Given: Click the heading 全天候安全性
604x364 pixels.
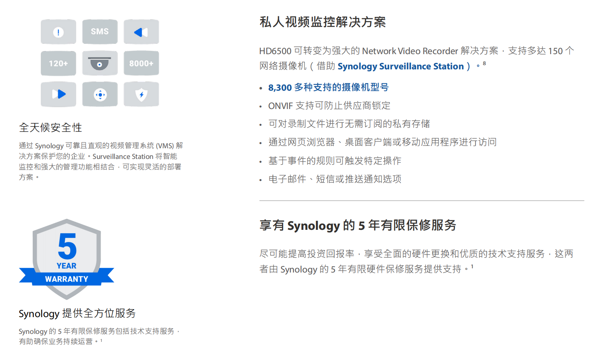Looking at the screenshot, I should click(x=51, y=127).
